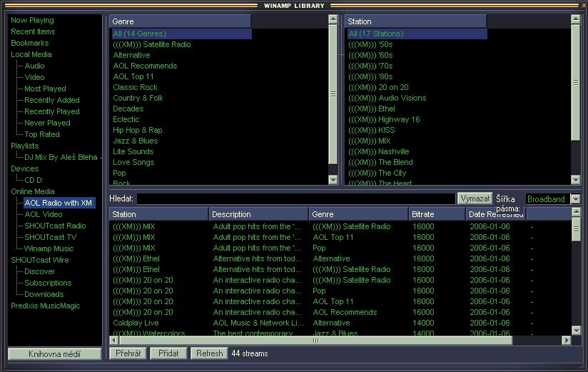Click scroll down arrow of Genre list
The width and height of the screenshot is (588, 372).
(333, 179)
